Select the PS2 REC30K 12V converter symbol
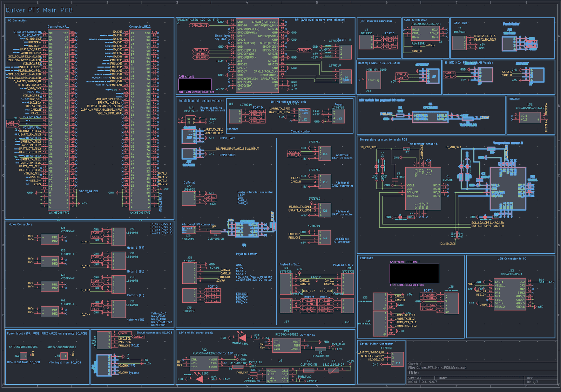Screen dimensions: 561x392 coord(204,363)
